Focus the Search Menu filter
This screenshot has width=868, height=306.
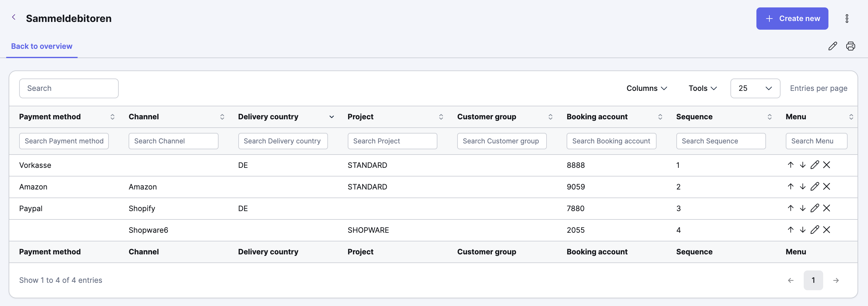coord(816,141)
